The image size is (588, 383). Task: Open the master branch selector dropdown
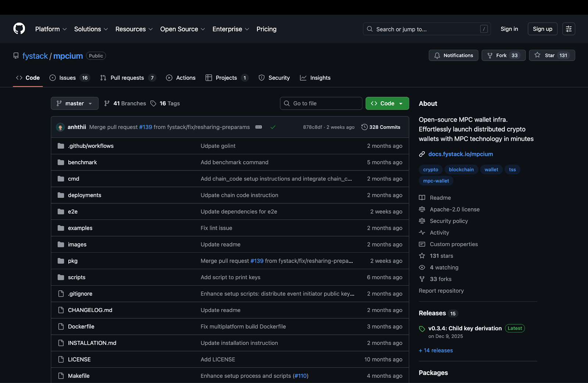click(74, 103)
